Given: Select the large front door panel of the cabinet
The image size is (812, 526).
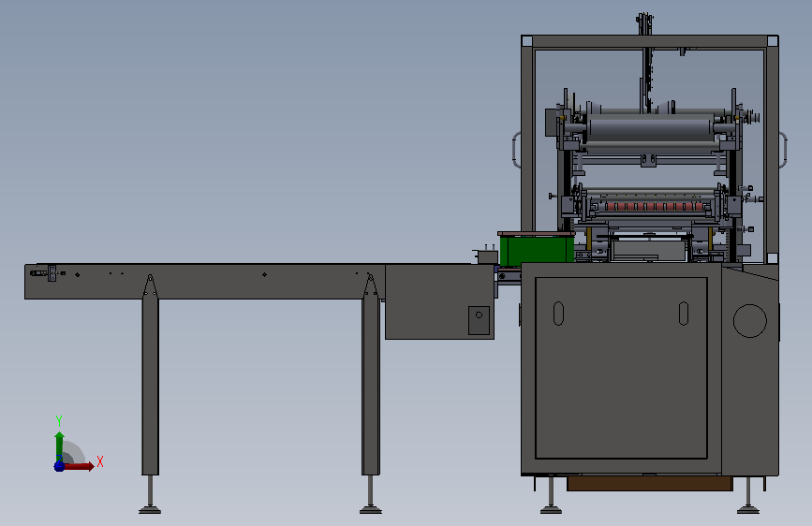Looking at the screenshot, I should click(x=621, y=368).
